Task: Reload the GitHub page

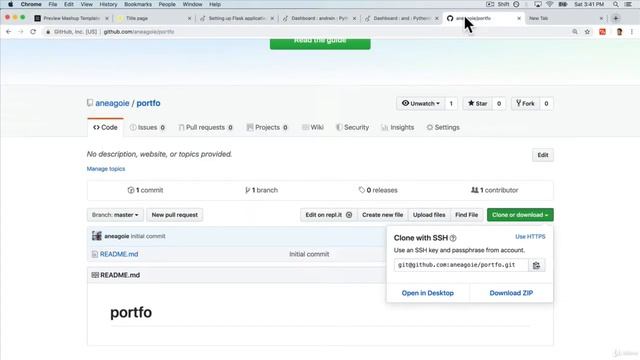Action: pyautogui.click(x=33, y=32)
